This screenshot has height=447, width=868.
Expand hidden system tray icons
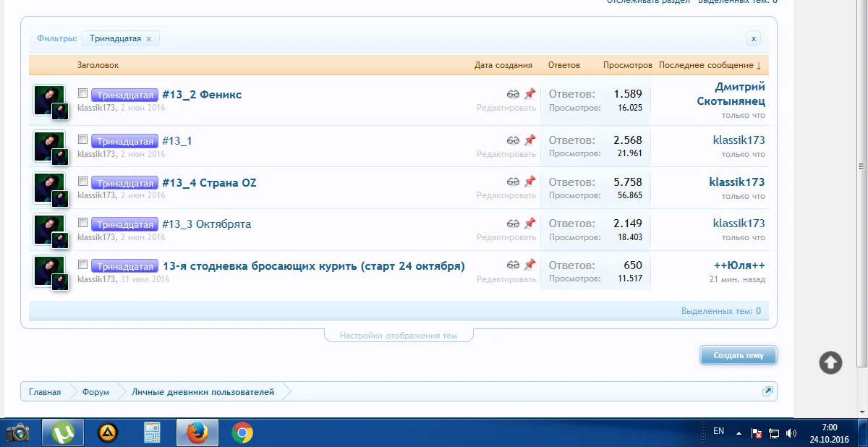click(738, 432)
